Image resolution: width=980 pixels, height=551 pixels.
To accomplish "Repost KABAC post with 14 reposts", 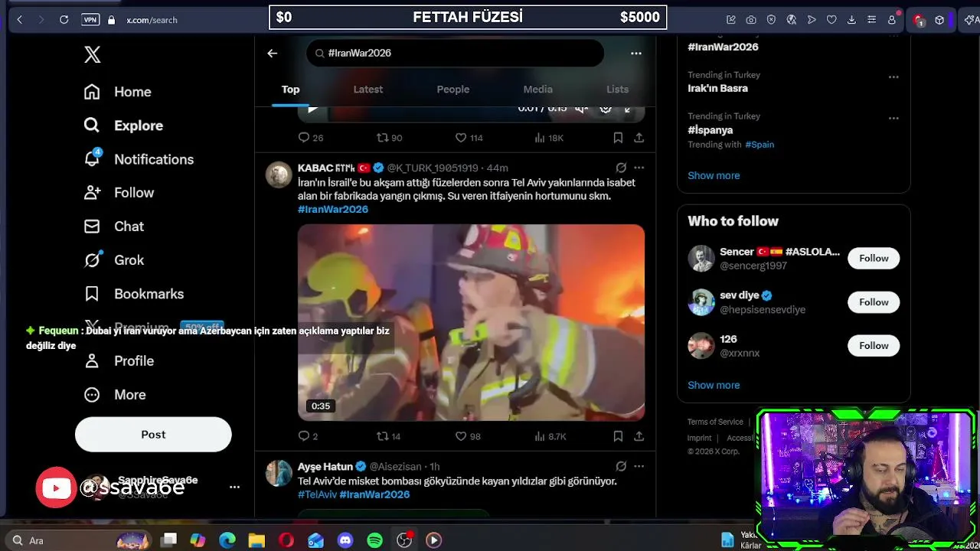I will tap(389, 436).
